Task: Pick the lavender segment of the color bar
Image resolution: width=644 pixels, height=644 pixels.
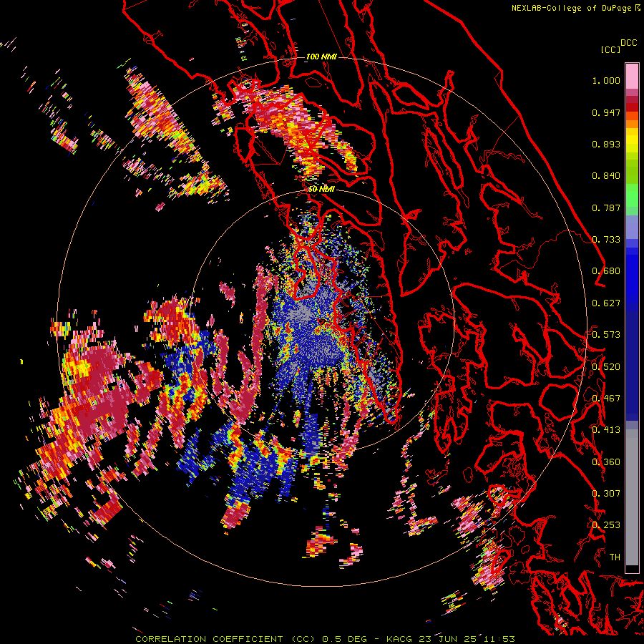Action: (632, 227)
